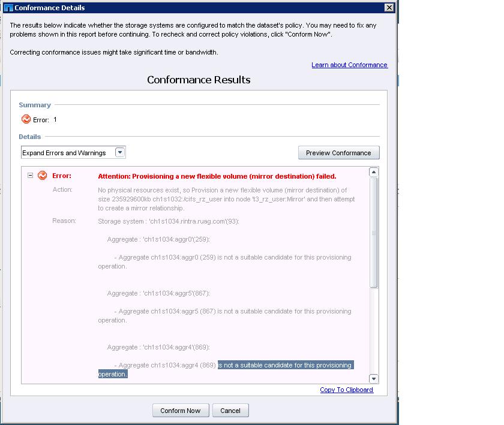This screenshot has width=504, height=425.
Task: Click the red error icon in Summary
Action: click(25, 119)
